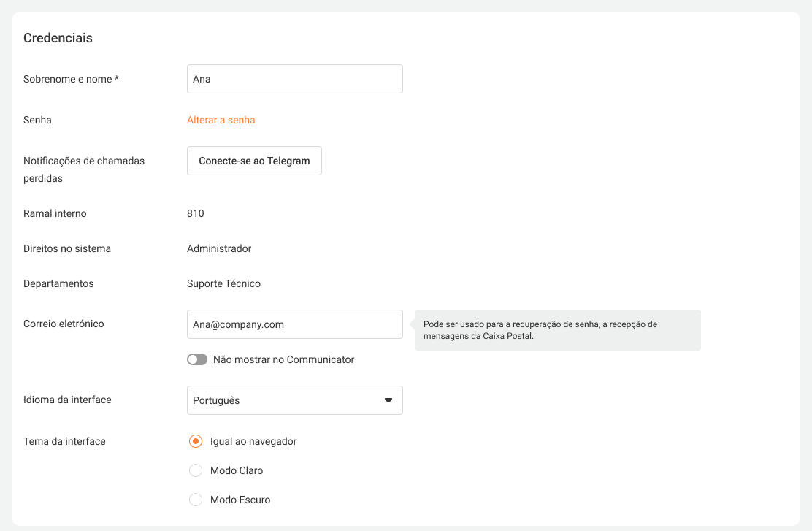Click the Administrador rights value
Image resolution: width=812 pixels, height=531 pixels.
[x=219, y=248]
